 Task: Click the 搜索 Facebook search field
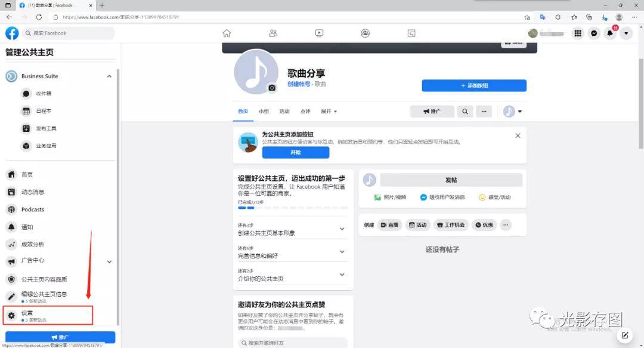pyautogui.click(x=69, y=33)
